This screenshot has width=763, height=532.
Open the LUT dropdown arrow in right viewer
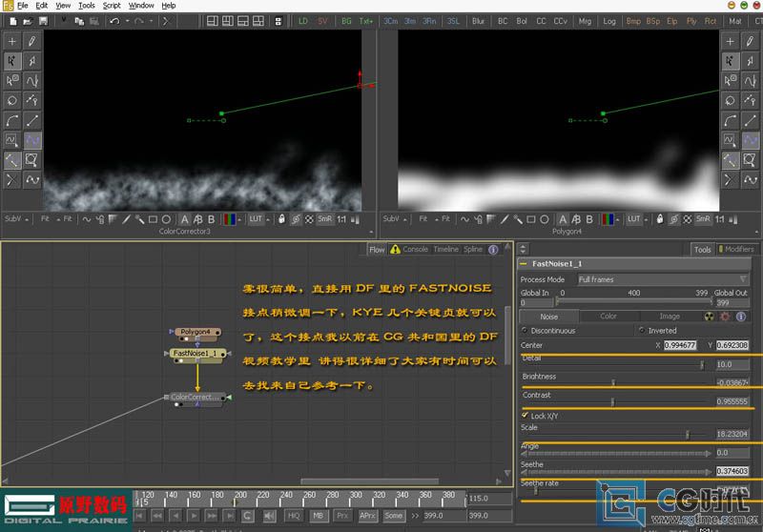coord(647,220)
